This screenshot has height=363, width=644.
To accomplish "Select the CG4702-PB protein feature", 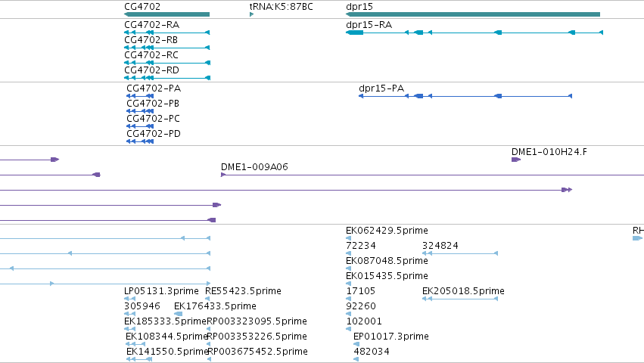I will tap(140, 111).
